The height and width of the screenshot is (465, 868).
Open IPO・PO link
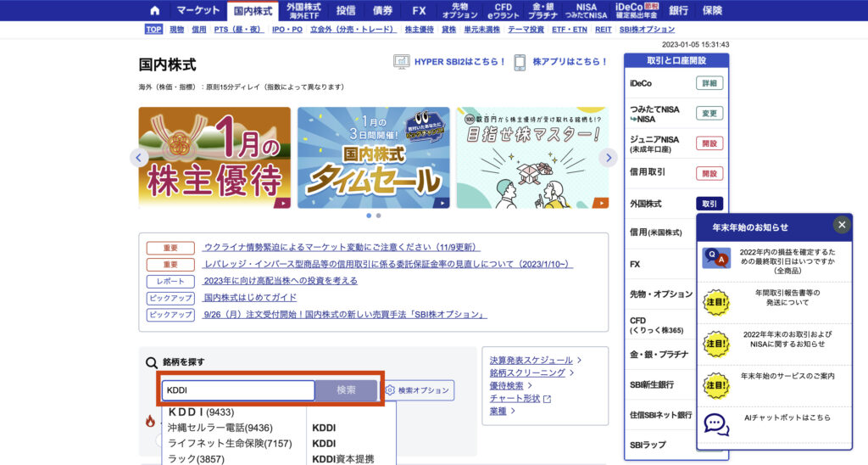click(287, 30)
